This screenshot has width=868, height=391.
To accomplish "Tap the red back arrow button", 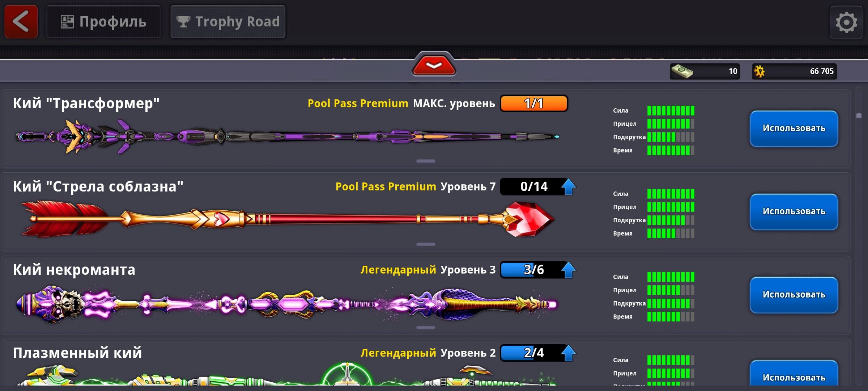I will tap(21, 22).
